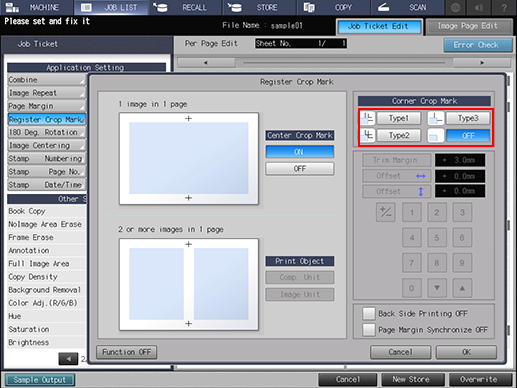Screen dimensions: 517x388
Task: Click the speaker sound icon
Action: 479,7
